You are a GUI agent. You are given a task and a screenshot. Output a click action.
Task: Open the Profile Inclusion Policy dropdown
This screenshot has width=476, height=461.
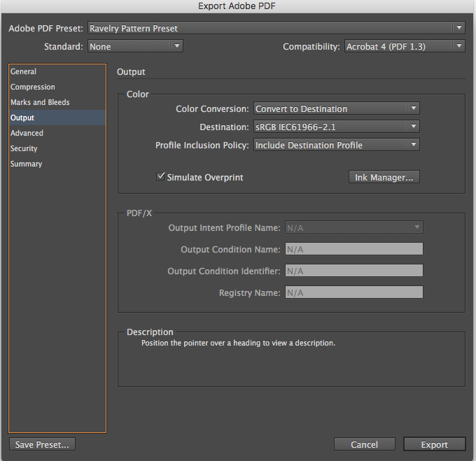click(337, 145)
